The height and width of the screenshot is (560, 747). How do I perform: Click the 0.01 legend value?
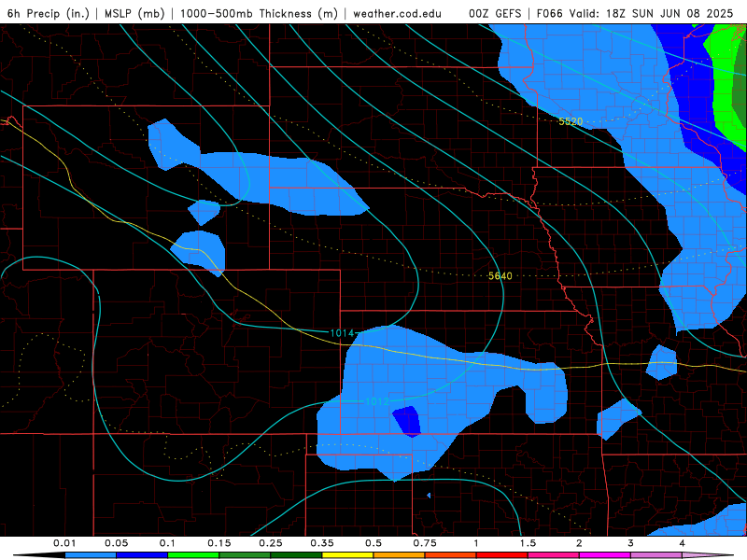click(x=64, y=543)
